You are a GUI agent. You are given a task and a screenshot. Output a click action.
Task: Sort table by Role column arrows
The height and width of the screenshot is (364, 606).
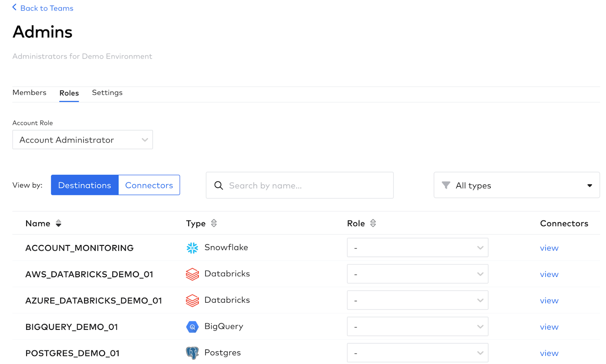pyautogui.click(x=373, y=223)
